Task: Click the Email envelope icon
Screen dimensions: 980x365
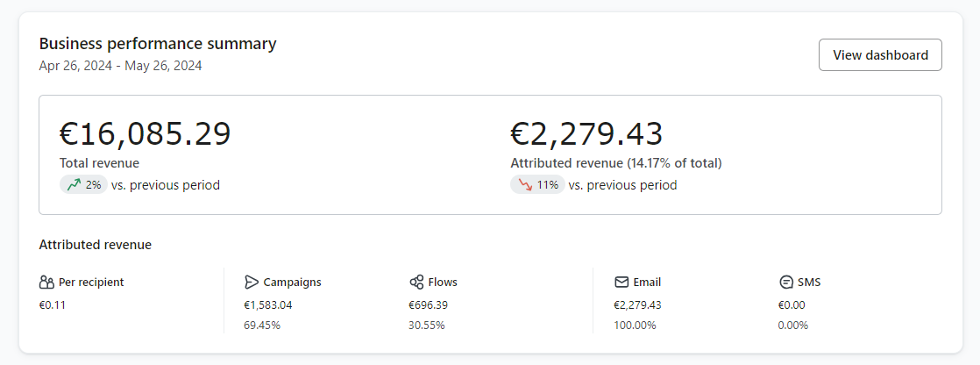Action: (x=621, y=283)
